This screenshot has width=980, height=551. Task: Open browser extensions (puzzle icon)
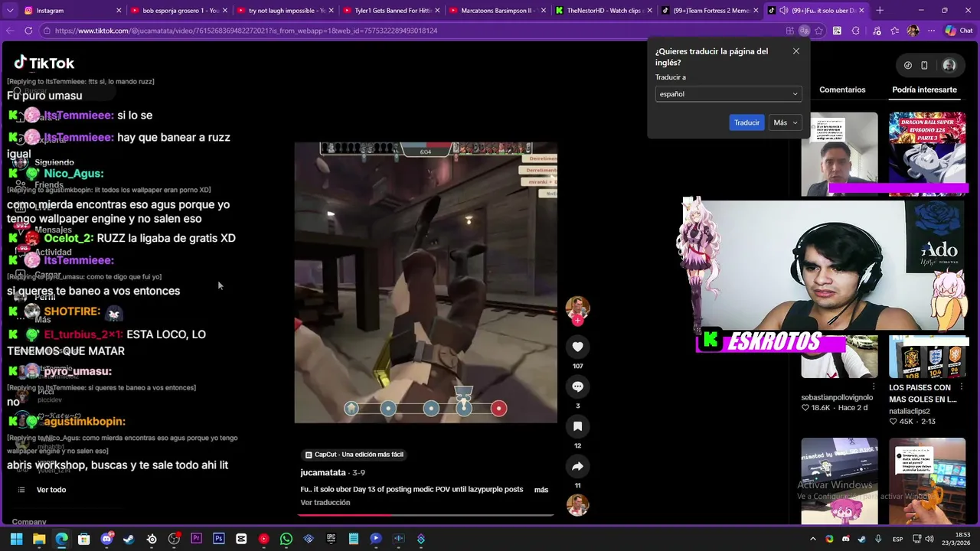pyautogui.click(x=856, y=31)
